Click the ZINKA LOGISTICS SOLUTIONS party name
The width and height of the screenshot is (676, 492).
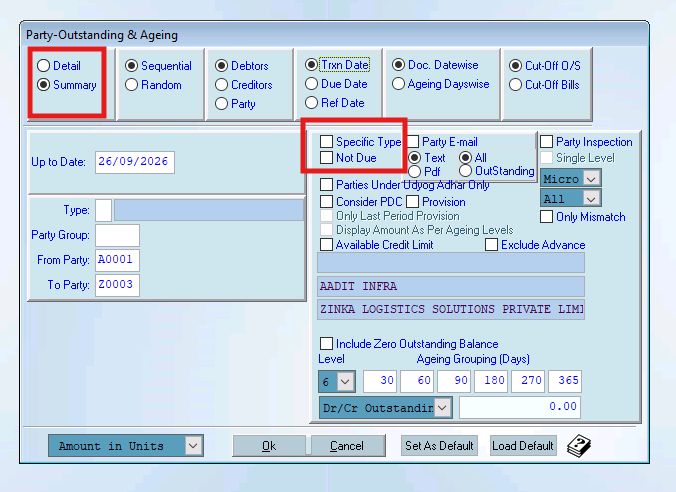tap(451, 310)
